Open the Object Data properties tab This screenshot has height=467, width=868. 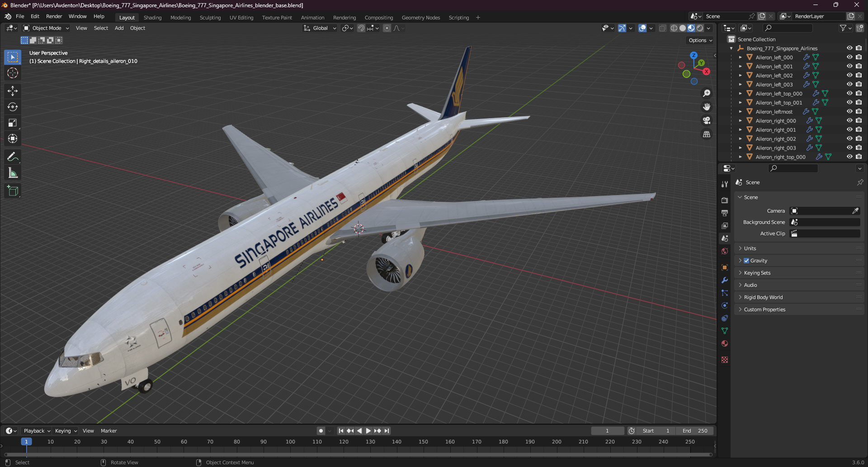point(725,331)
